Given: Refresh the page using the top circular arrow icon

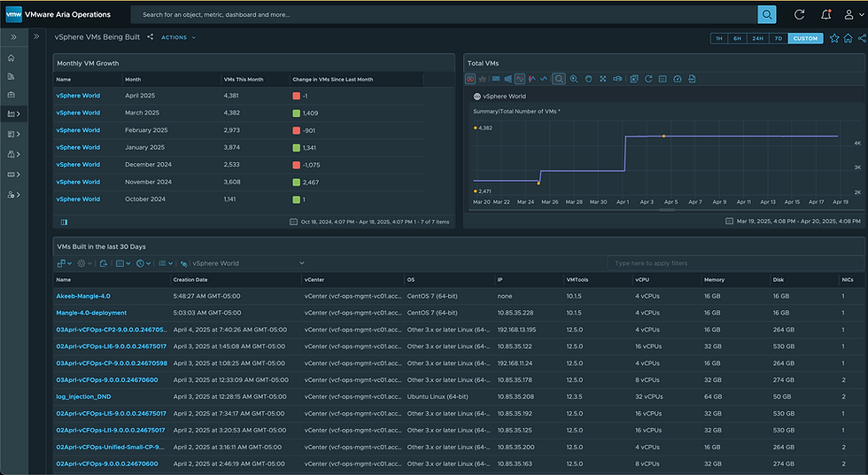Looking at the screenshot, I should point(799,14).
